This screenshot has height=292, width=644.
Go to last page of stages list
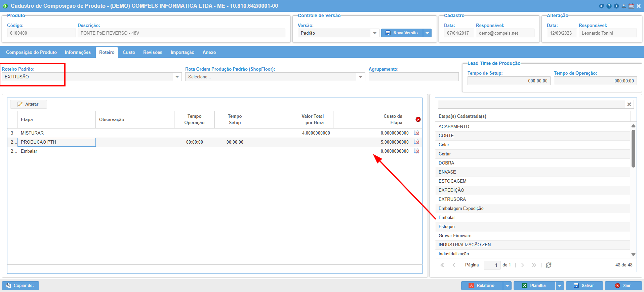coord(534,265)
